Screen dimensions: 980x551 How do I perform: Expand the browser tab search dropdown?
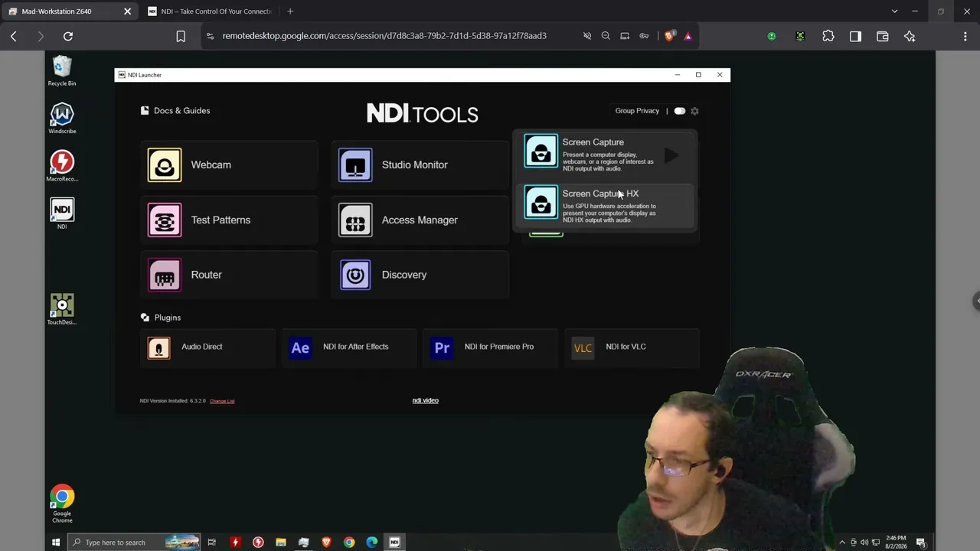[x=894, y=11]
